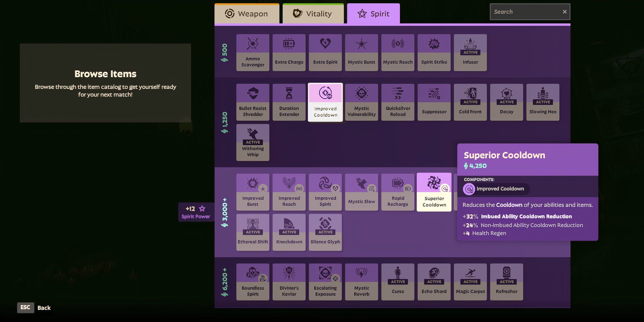Select the Superior Cooldown item card
This screenshot has width=644, height=322.
[x=434, y=192]
